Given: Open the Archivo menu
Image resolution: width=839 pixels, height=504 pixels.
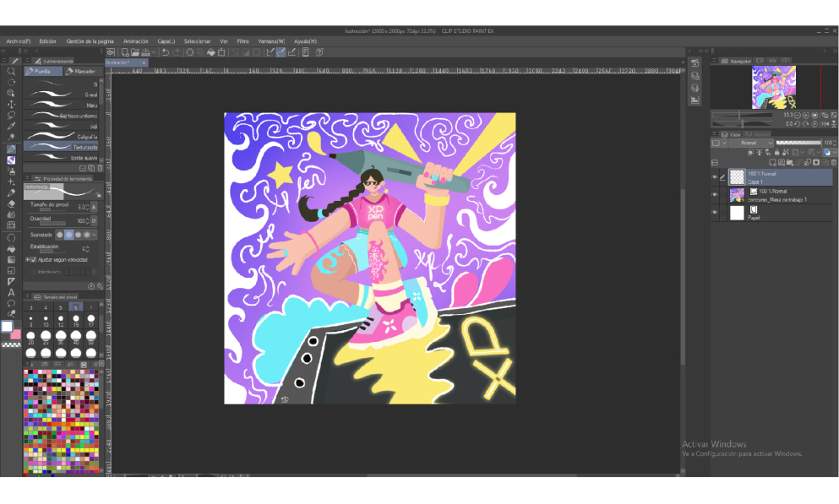Looking at the screenshot, I should point(19,41).
